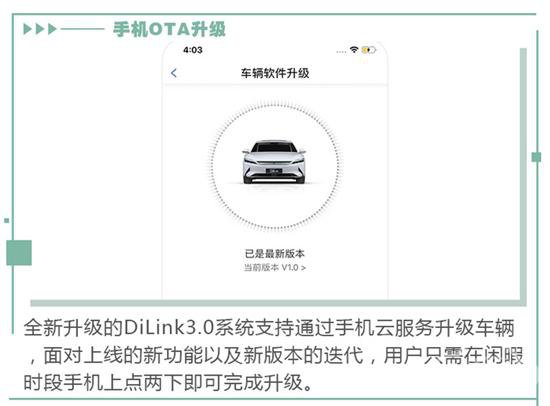
Task: Click the 手机OTA升级 heading
Action: pos(169,29)
